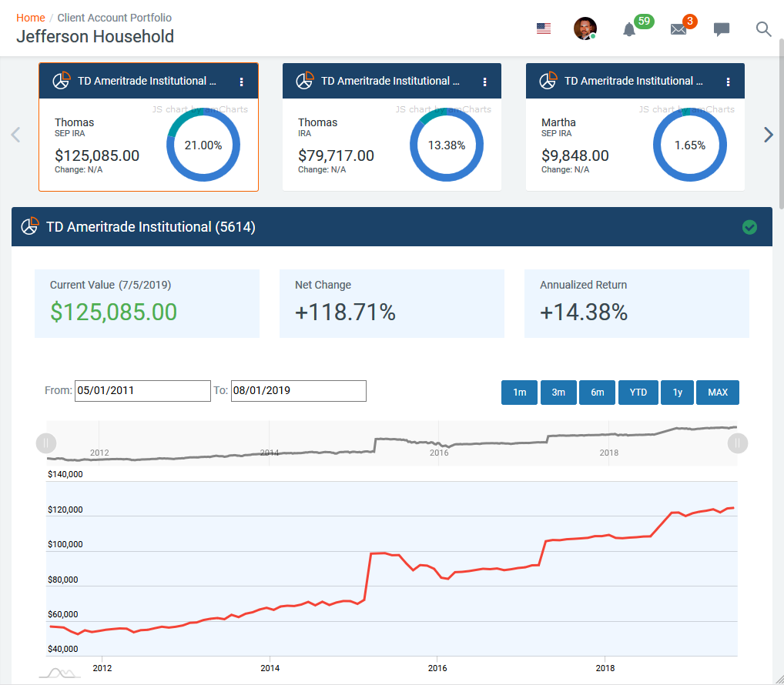Open the US flag language selector
784x685 pixels.
(544, 28)
